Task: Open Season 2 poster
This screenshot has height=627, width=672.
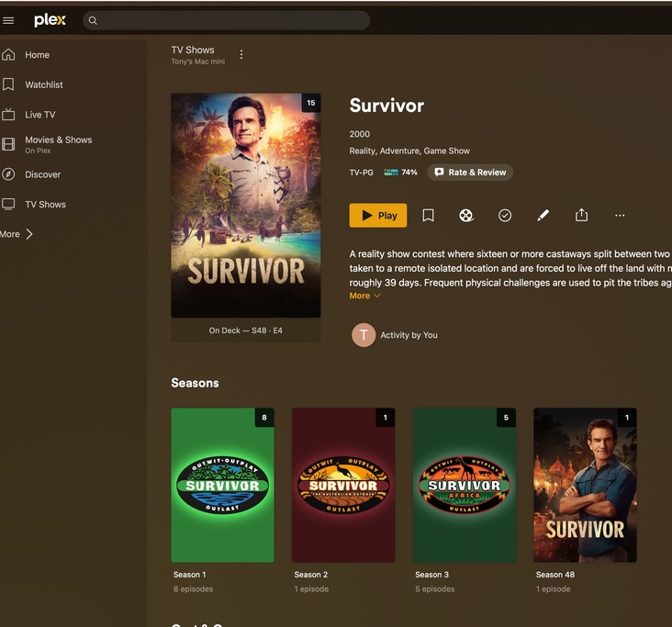Action: point(343,485)
